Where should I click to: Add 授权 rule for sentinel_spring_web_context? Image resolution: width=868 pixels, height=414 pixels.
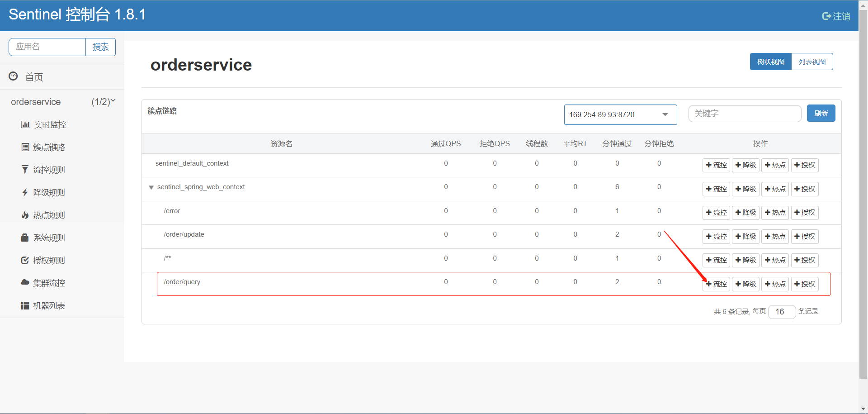(x=805, y=189)
